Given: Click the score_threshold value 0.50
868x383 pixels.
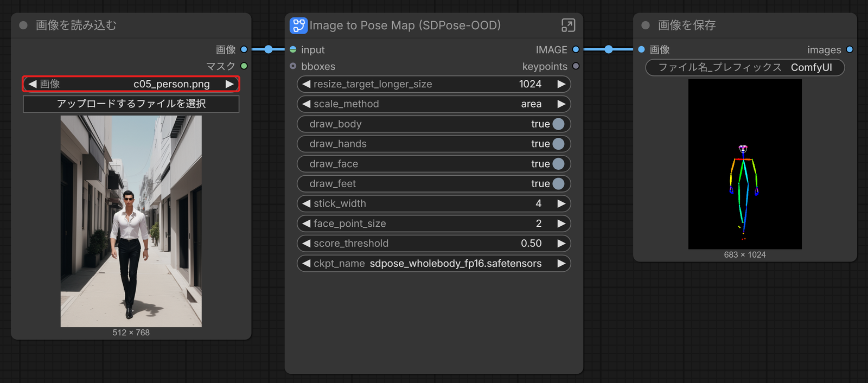Looking at the screenshot, I should (x=531, y=243).
